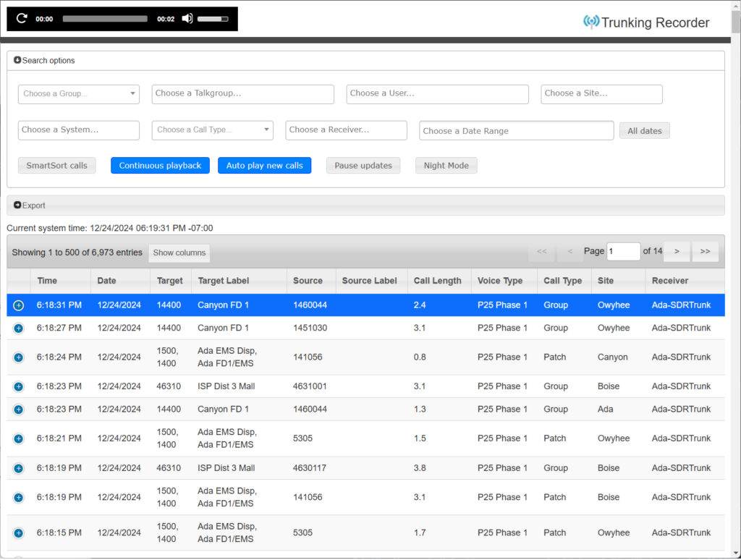This screenshot has width=741, height=560.
Task: Click the Choose a Site field
Action: [x=601, y=93]
